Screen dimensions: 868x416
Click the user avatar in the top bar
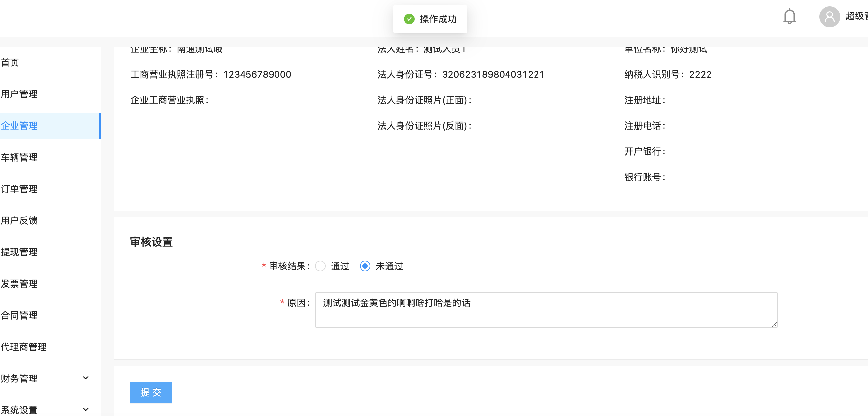click(x=829, y=16)
